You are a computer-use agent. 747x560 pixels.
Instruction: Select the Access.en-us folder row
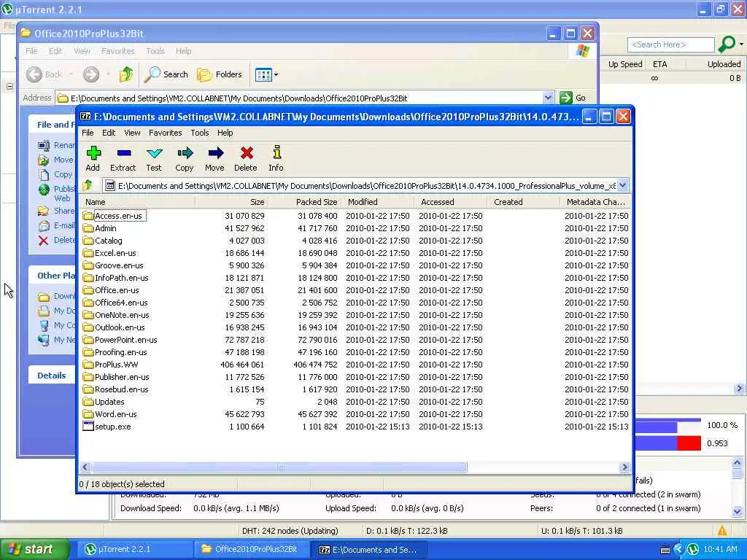pos(355,216)
